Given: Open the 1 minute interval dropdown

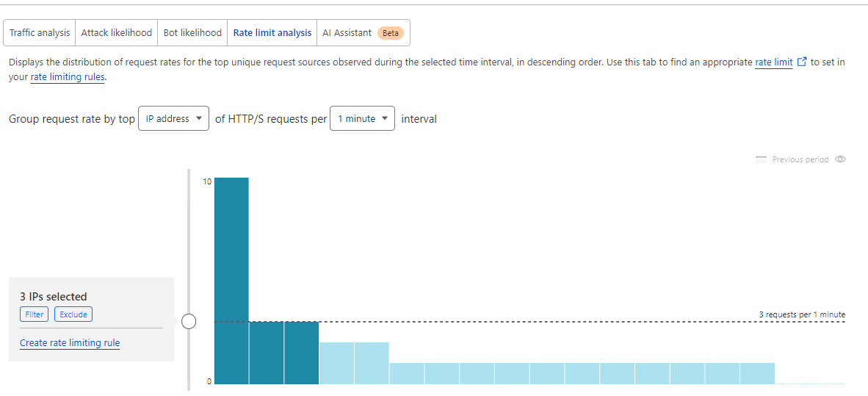Looking at the screenshot, I should (362, 119).
